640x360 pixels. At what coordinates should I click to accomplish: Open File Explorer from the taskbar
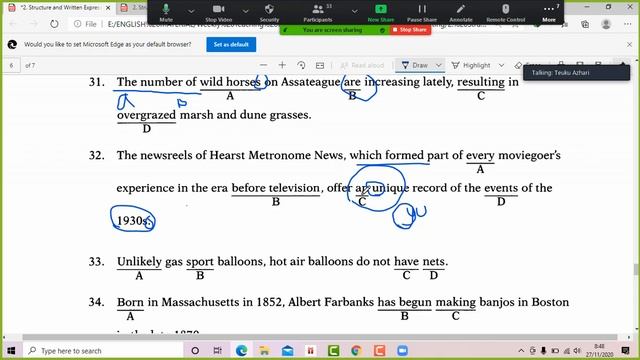point(264,351)
